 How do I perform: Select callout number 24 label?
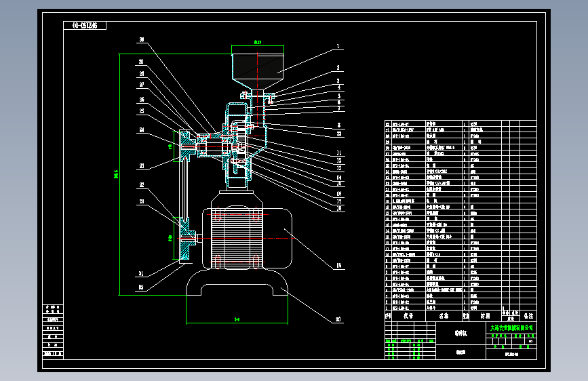click(142, 129)
